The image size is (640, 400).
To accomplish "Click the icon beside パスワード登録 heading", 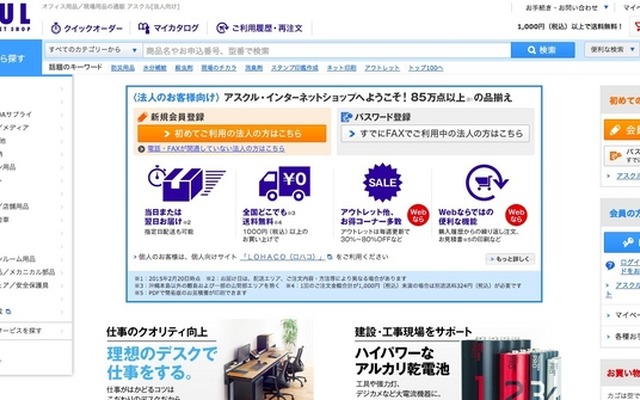I will pyautogui.click(x=346, y=117).
